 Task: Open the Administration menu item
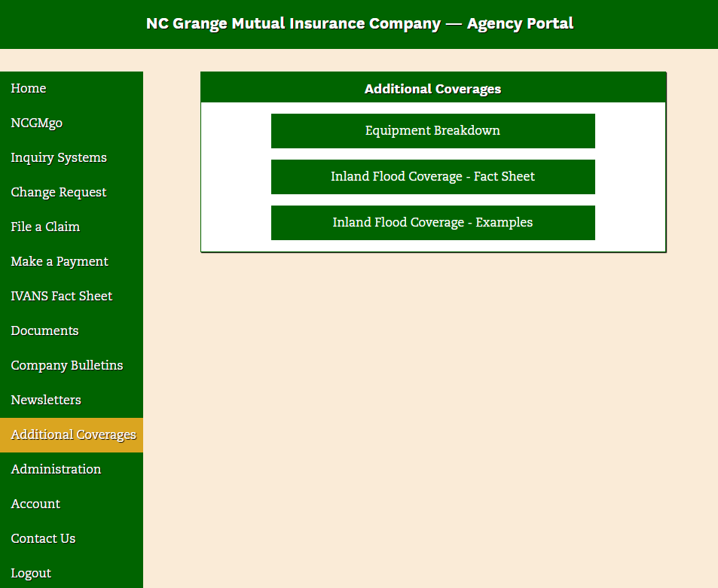(x=72, y=469)
